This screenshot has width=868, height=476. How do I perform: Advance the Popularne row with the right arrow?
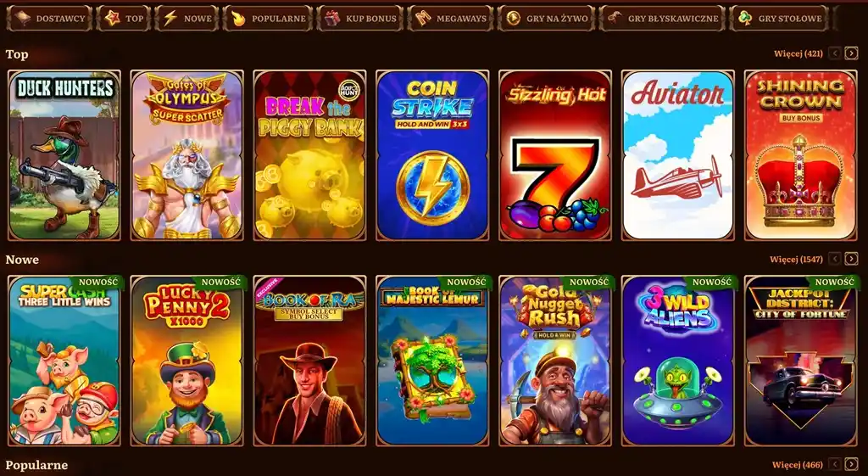coord(851,464)
